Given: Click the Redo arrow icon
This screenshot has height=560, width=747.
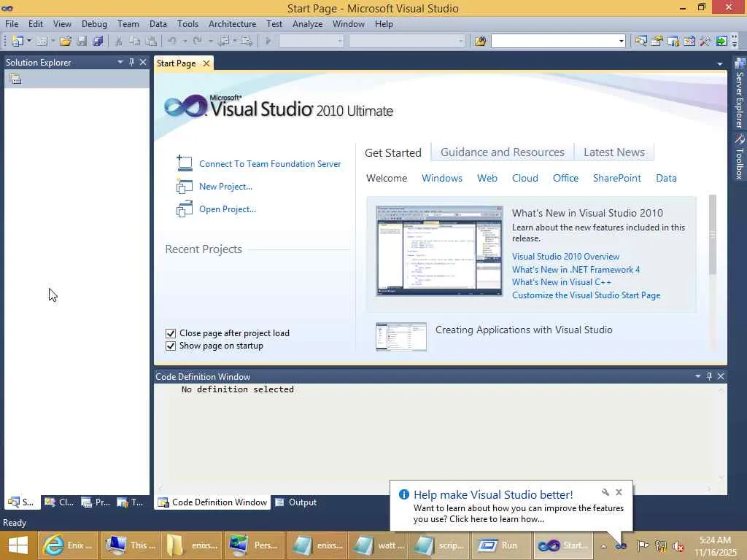Looking at the screenshot, I should coord(198,42).
